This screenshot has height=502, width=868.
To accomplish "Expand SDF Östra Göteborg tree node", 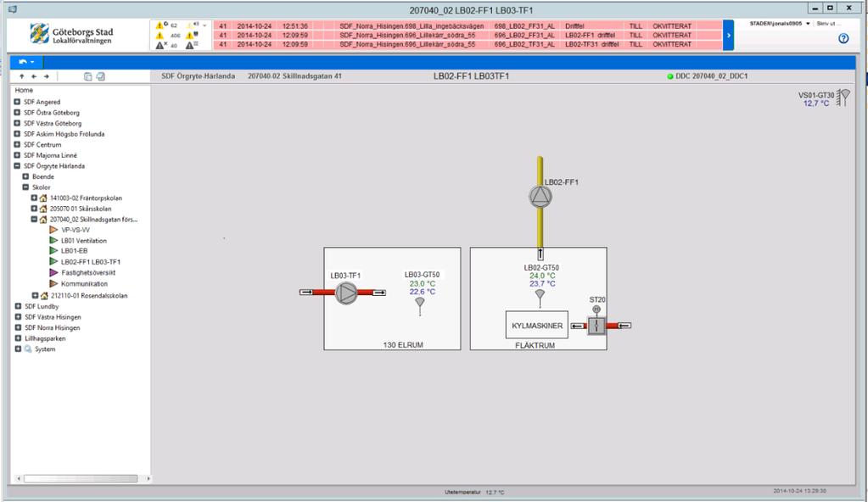I will pyautogui.click(x=17, y=112).
